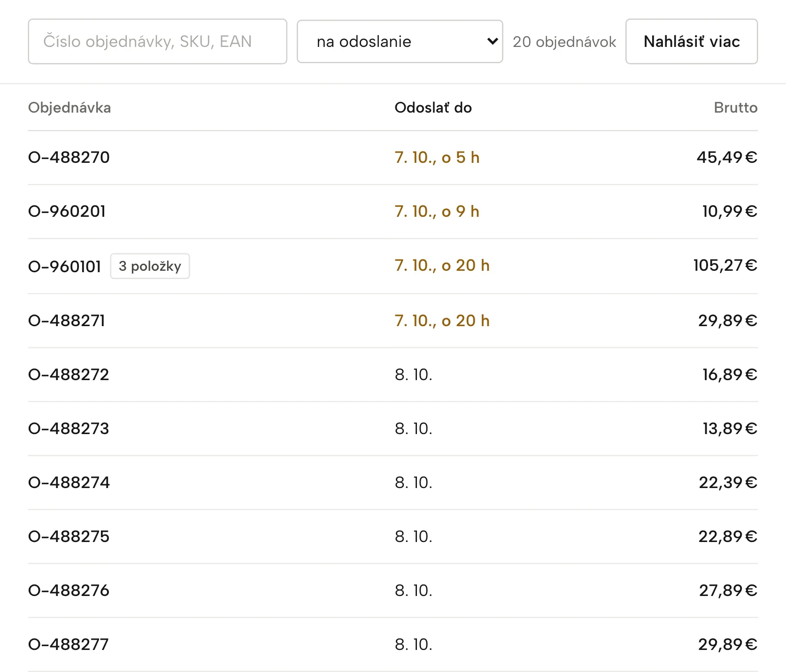Click the deadline '7. 10., o 5 h'
The image size is (786, 672).
pos(437,157)
